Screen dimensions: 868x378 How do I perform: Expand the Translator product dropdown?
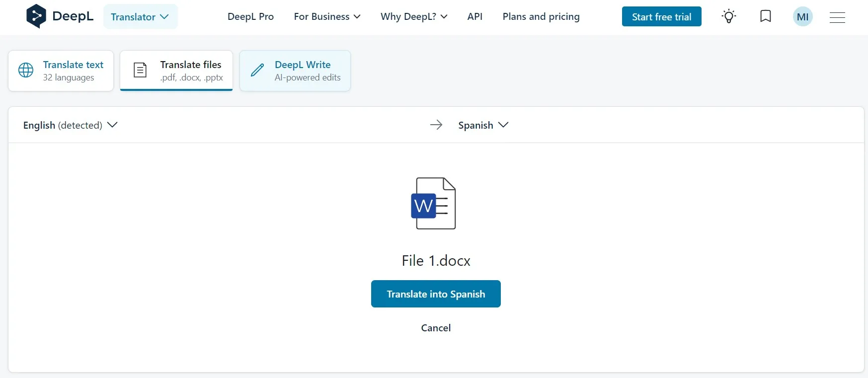tap(140, 17)
